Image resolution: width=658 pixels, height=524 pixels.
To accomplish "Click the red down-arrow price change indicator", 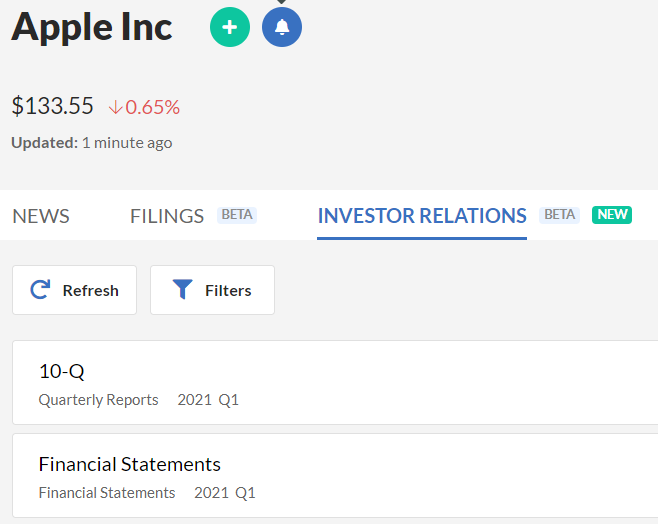I will (x=115, y=107).
